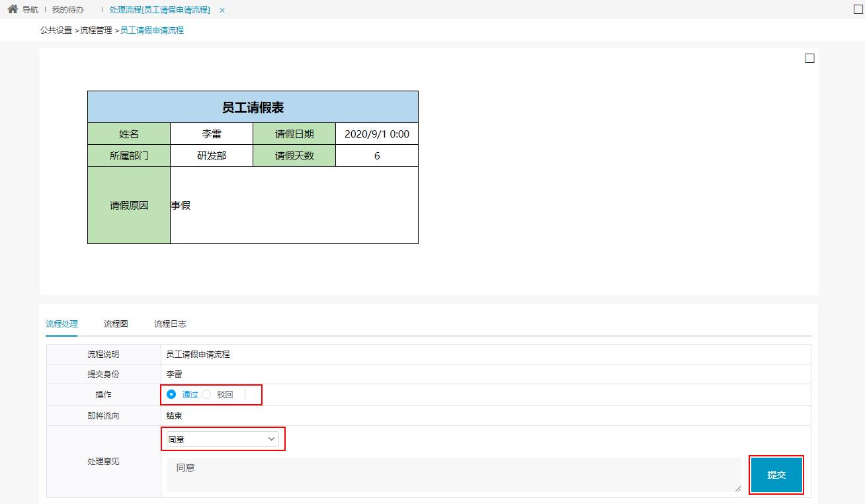Viewport: 865px width, 504px height.
Task: Click the 提交 submit button
Action: coord(776,474)
